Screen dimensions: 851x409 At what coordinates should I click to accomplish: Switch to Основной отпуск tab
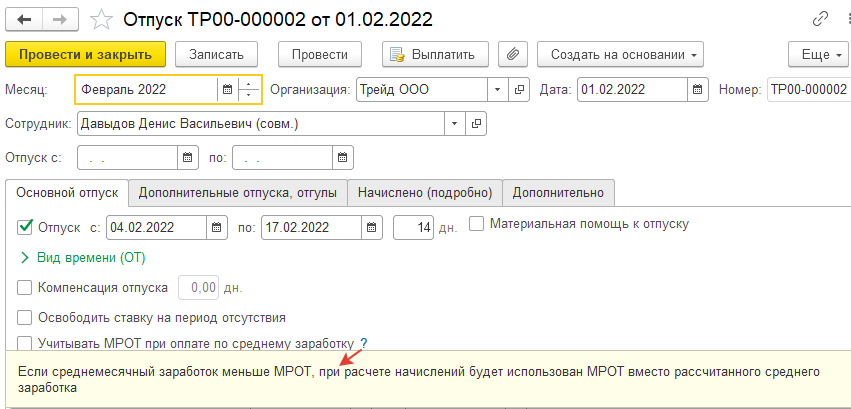pyautogui.click(x=67, y=193)
